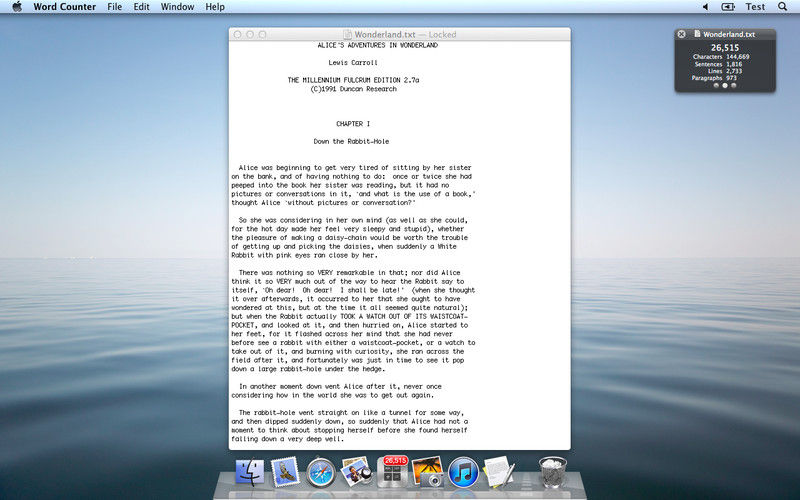Click line starting 'There was nothing so VERY'
The width and height of the screenshot is (800, 500).
349,272
